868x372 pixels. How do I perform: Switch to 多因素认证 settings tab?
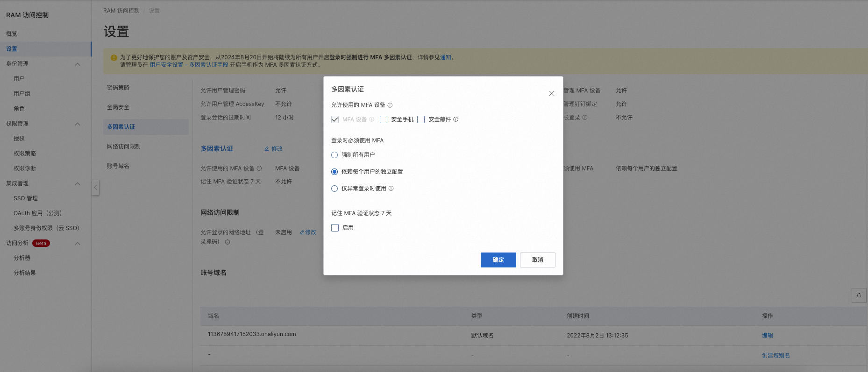(x=146, y=127)
